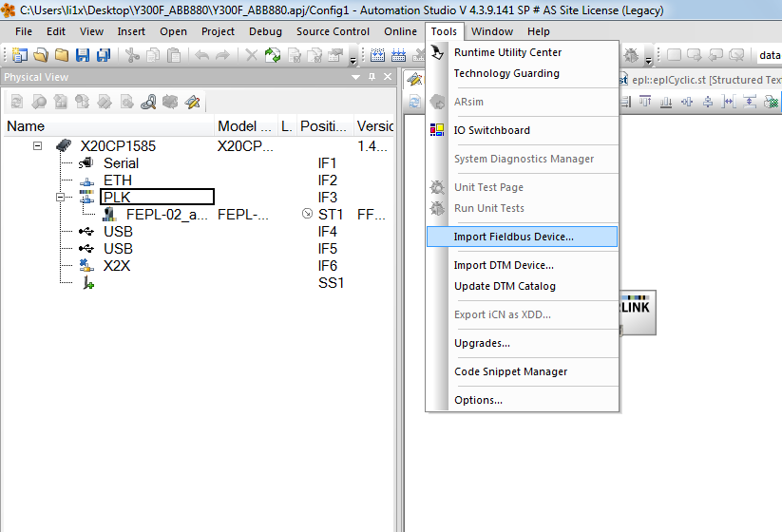This screenshot has height=532, width=782.
Task: Open the Online menu
Action: click(x=400, y=31)
